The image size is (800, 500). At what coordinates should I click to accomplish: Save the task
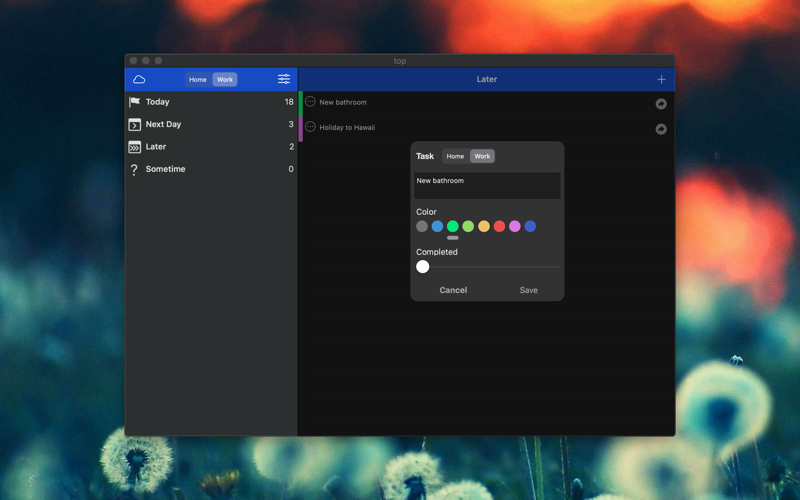click(529, 290)
